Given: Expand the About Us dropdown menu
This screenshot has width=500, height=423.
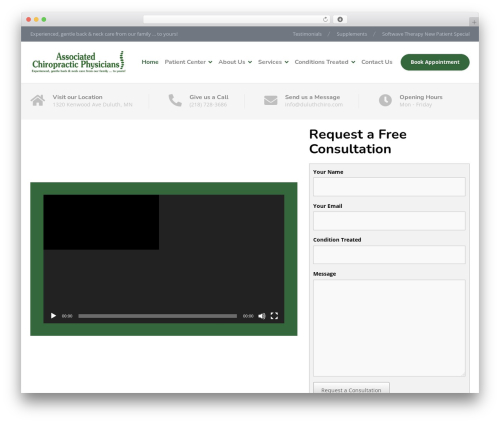Looking at the screenshot, I should (x=235, y=62).
